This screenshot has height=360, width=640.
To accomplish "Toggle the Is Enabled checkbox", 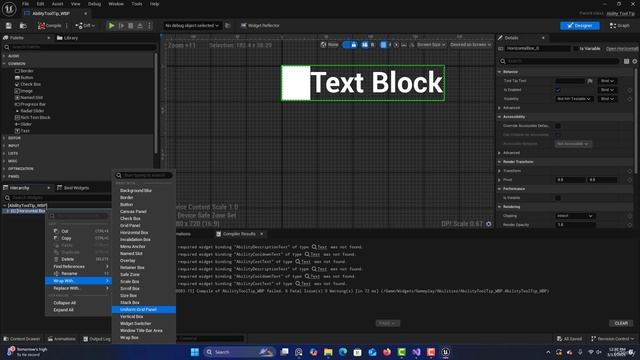I will coord(558,90).
